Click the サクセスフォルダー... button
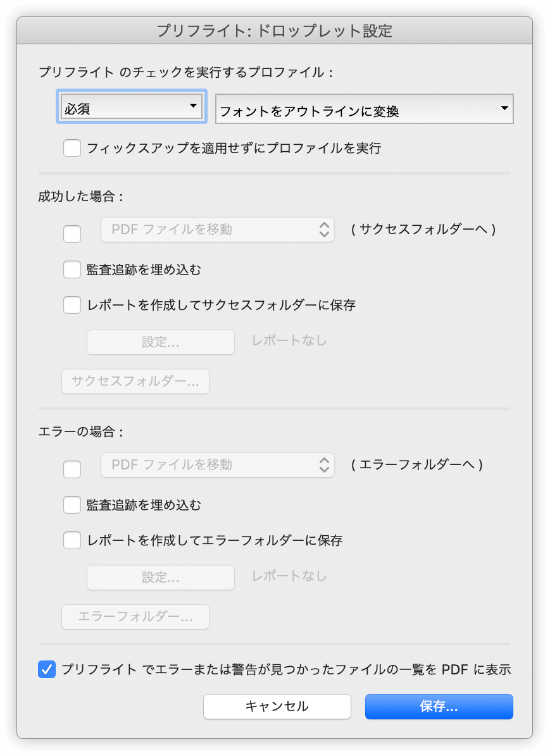This screenshot has width=550, height=756. (135, 381)
